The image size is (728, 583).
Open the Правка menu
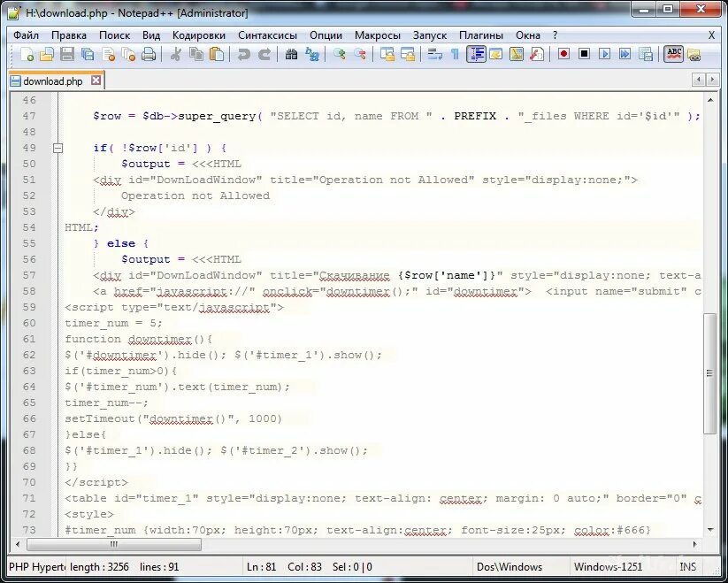coord(69,35)
